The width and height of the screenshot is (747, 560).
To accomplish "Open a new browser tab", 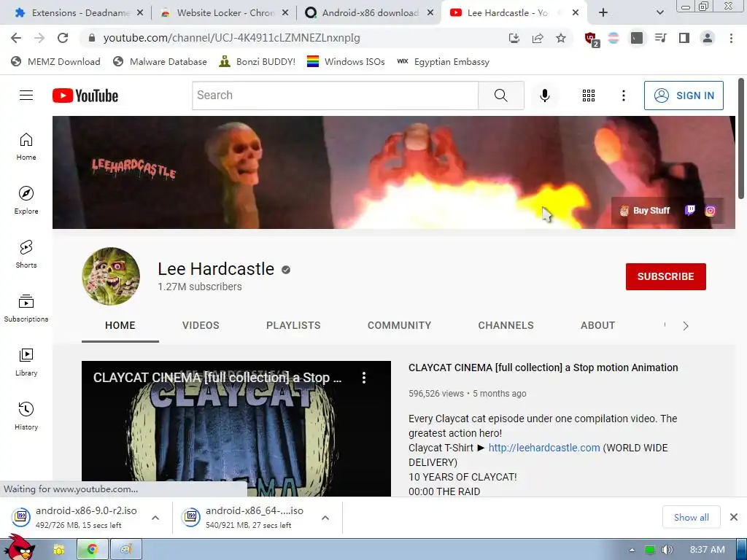I will [x=603, y=13].
